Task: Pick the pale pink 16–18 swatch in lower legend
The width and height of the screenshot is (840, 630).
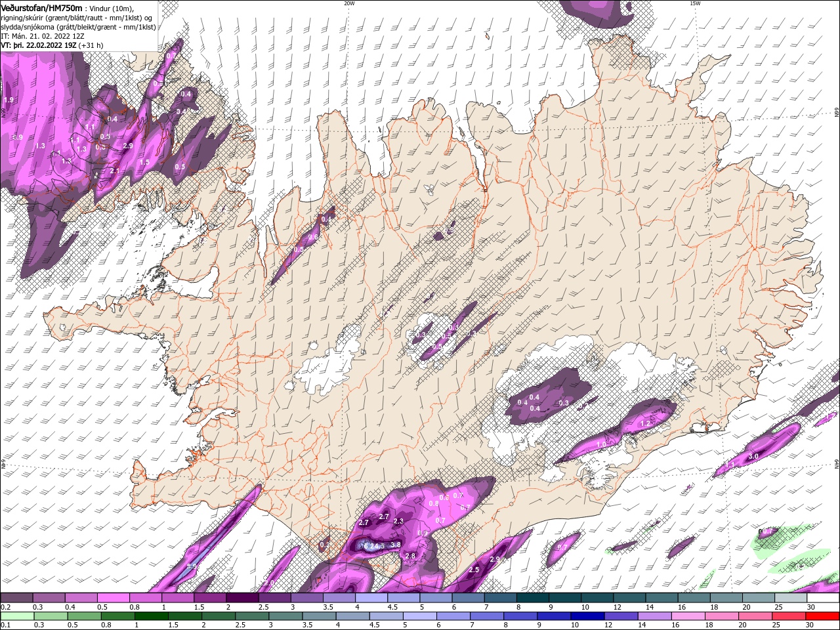Action: coord(689,616)
